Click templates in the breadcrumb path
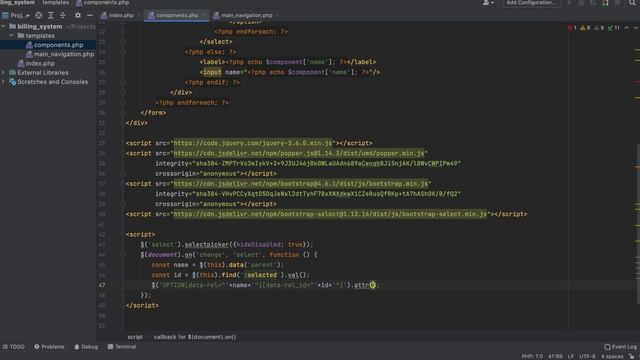This screenshot has width=640, height=360. pyautogui.click(x=56, y=2)
